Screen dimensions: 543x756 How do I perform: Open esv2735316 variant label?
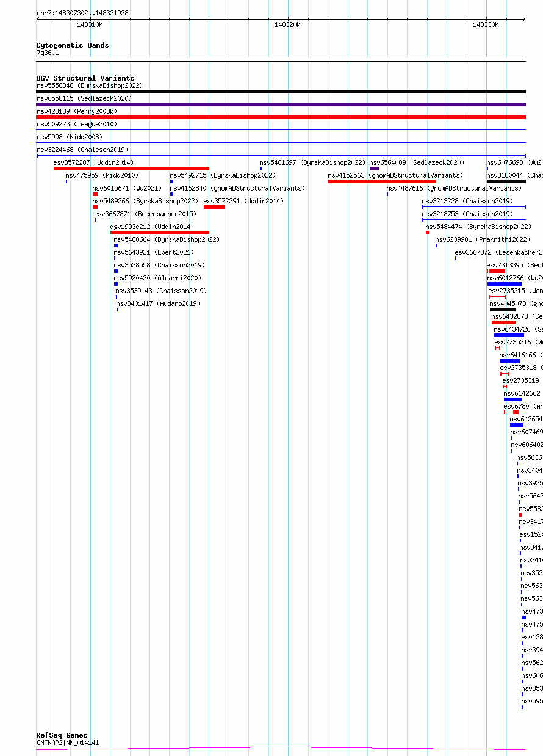click(x=519, y=342)
